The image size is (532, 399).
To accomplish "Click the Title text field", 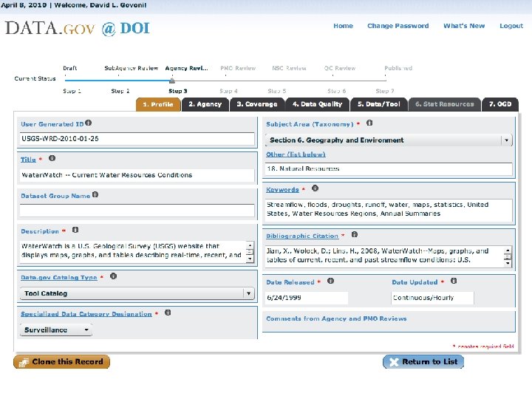I will pos(137,175).
